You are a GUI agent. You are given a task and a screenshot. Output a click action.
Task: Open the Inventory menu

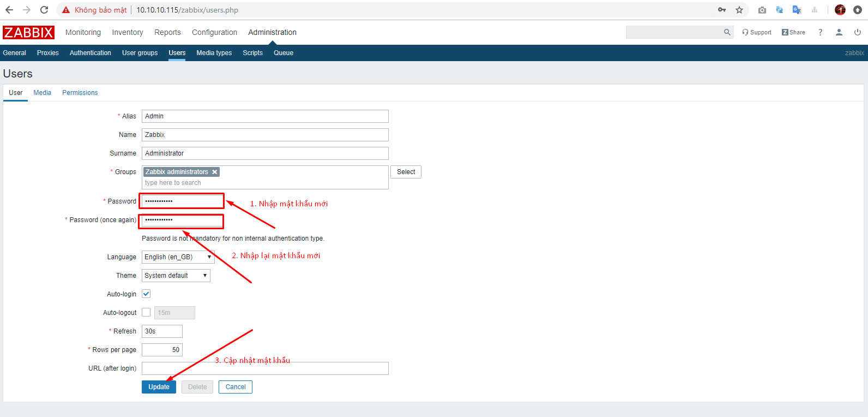[128, 32]
